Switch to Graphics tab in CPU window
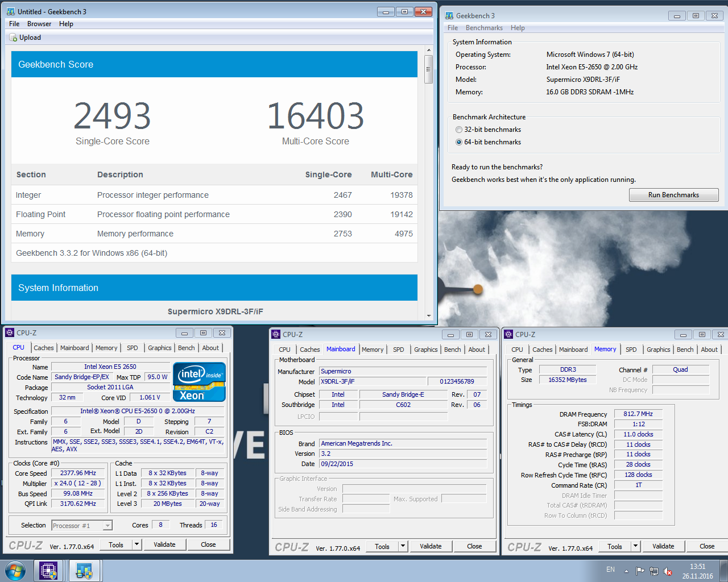The height and width of the screenshot is (582, 728). 159,348
